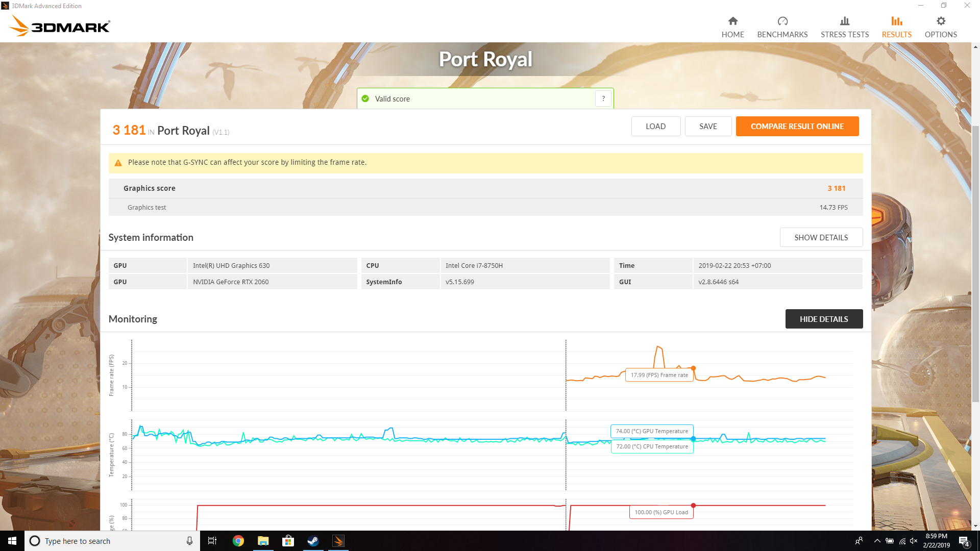Open the OPTIONS tab
980x551 pixels.
941,27
